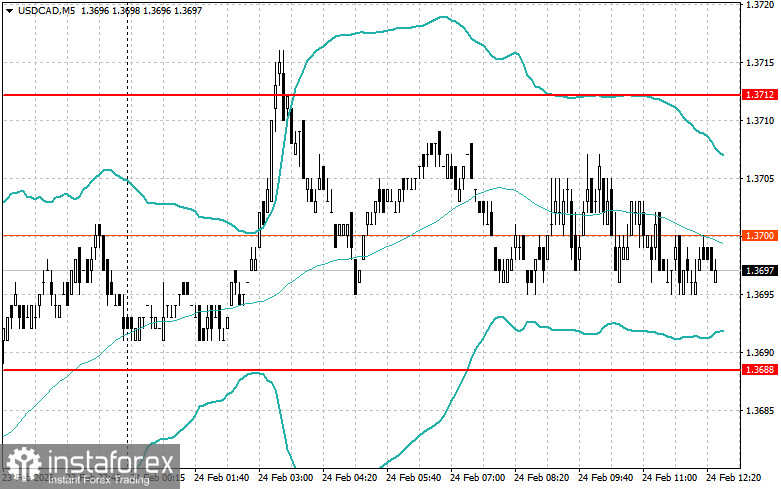Click the 1.3715 price scale value
Viewport: 781px width, 489px height.
pyautogui.click(x=760, y=63)
